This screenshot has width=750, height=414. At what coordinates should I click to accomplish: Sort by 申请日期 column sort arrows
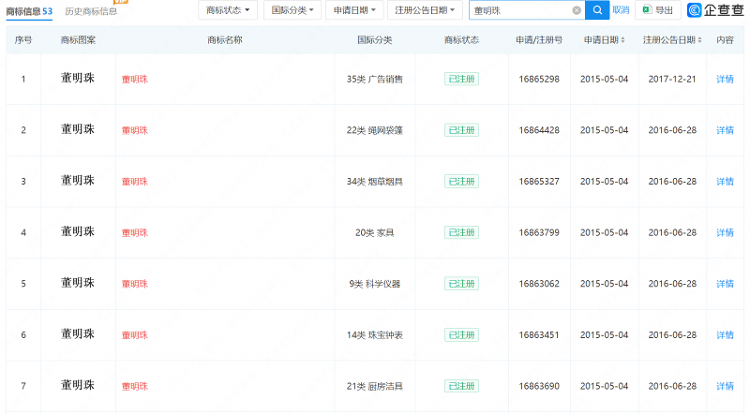[x=624, y=41]
